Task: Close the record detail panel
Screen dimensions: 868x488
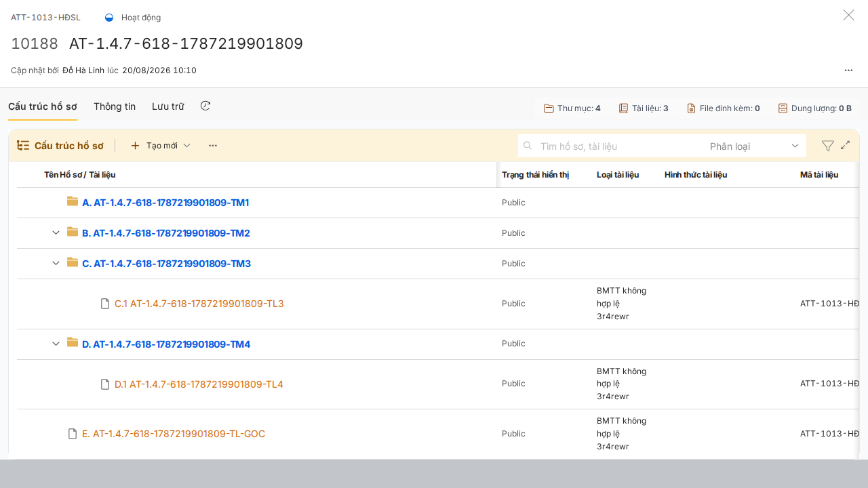Action: (x=848, y=15)
